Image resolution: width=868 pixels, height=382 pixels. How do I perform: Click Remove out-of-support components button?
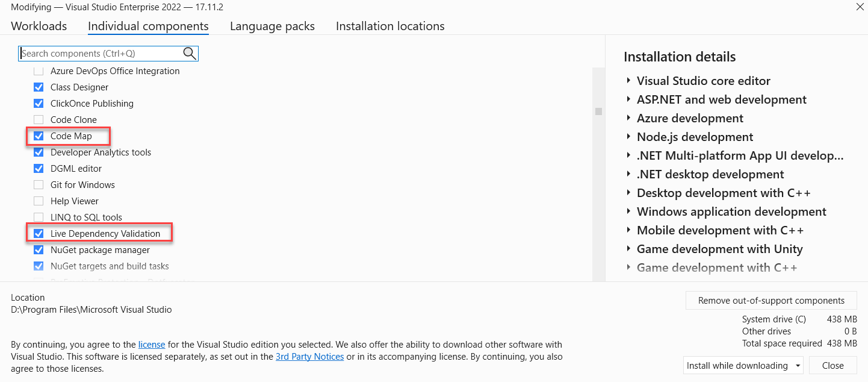click(771, 301)
